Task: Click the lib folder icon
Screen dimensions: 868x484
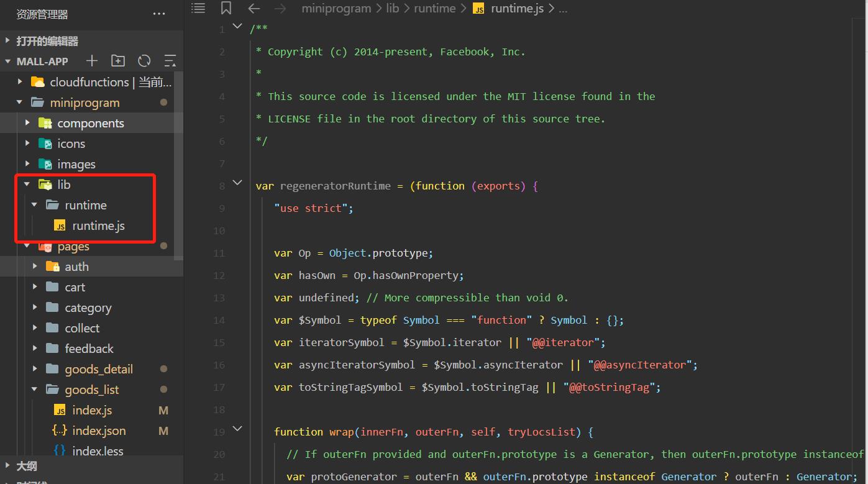Action: pyautogui.click(x=45, y=185)
